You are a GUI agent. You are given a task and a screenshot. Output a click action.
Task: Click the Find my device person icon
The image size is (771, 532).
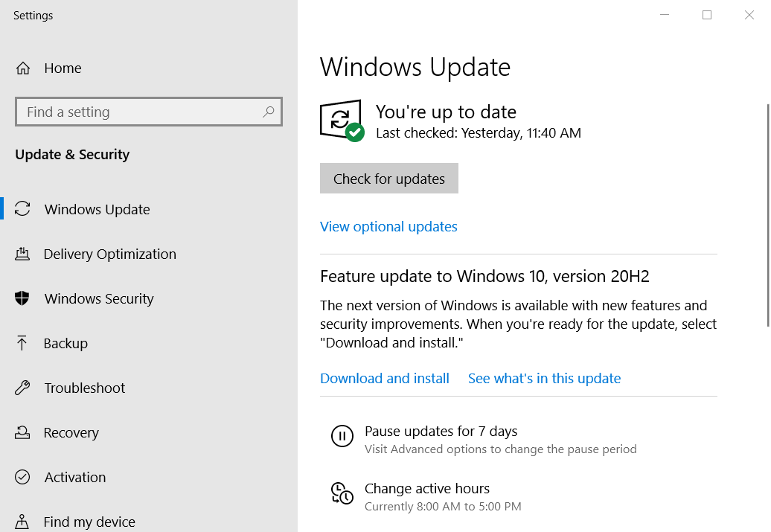click(22, 521)
